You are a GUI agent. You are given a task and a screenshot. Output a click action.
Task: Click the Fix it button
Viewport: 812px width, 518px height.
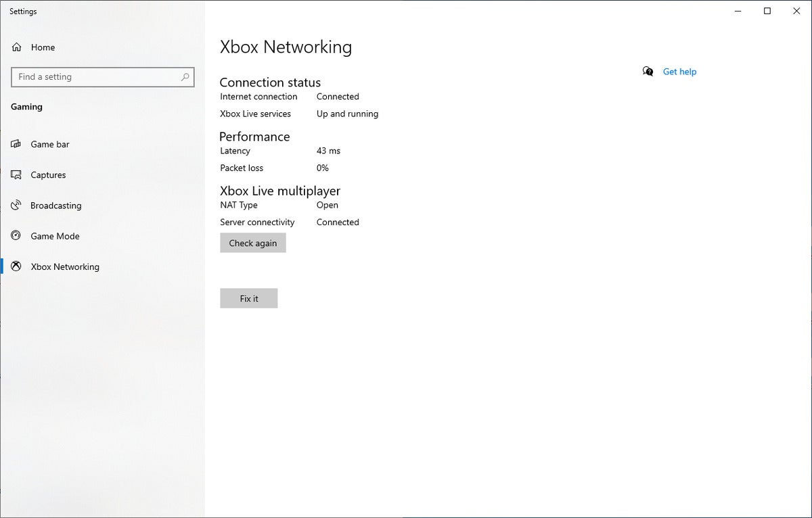[x=249, y=298]
